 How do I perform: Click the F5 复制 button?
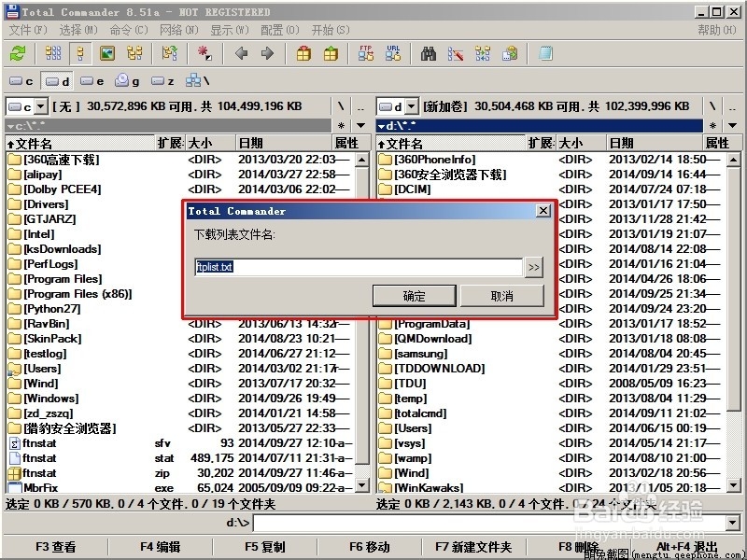(x=265, y=547)
